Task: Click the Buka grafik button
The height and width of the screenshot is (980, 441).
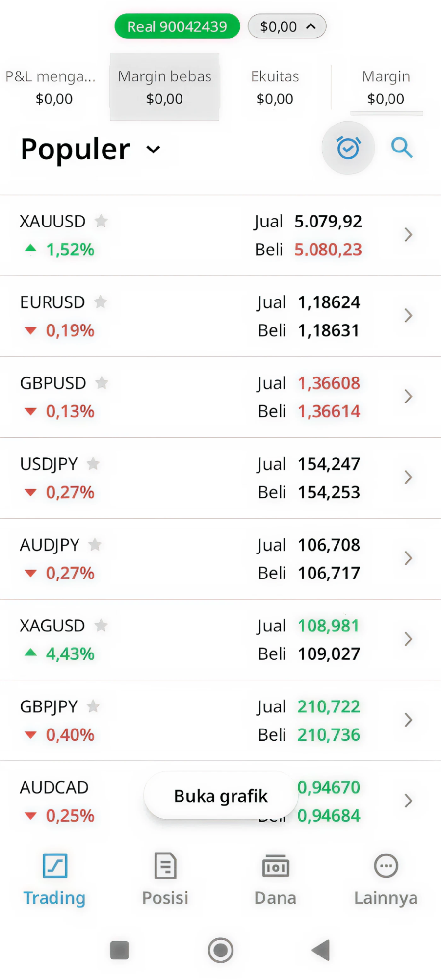Action: [221, 796]
